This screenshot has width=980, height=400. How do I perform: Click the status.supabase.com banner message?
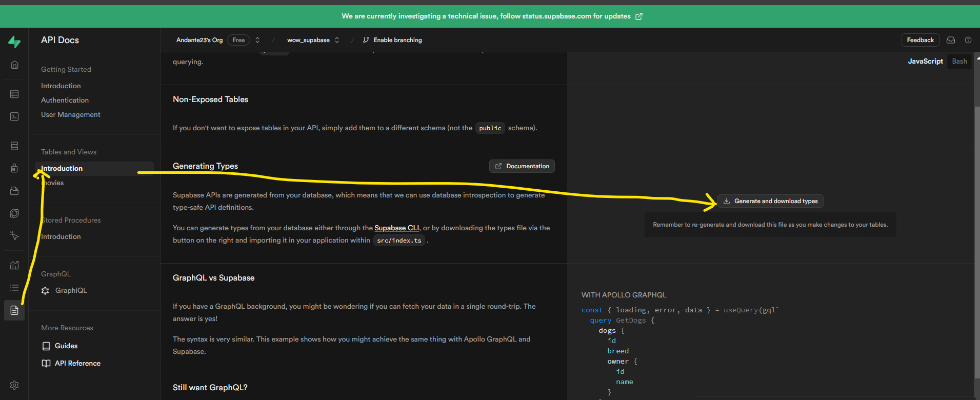[486, 16]
